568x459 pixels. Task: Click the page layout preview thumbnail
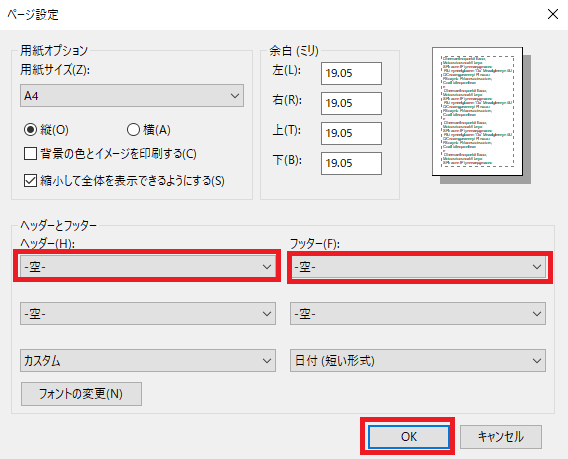477,112
